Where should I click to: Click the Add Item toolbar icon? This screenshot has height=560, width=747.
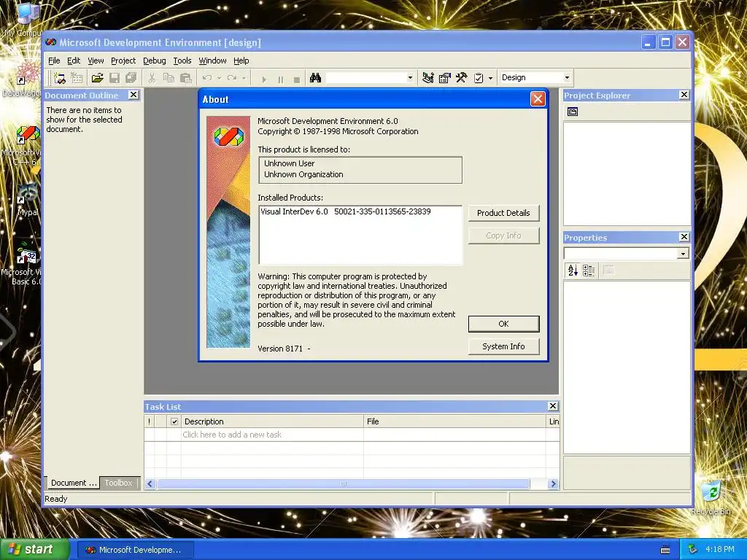[76, 78]
